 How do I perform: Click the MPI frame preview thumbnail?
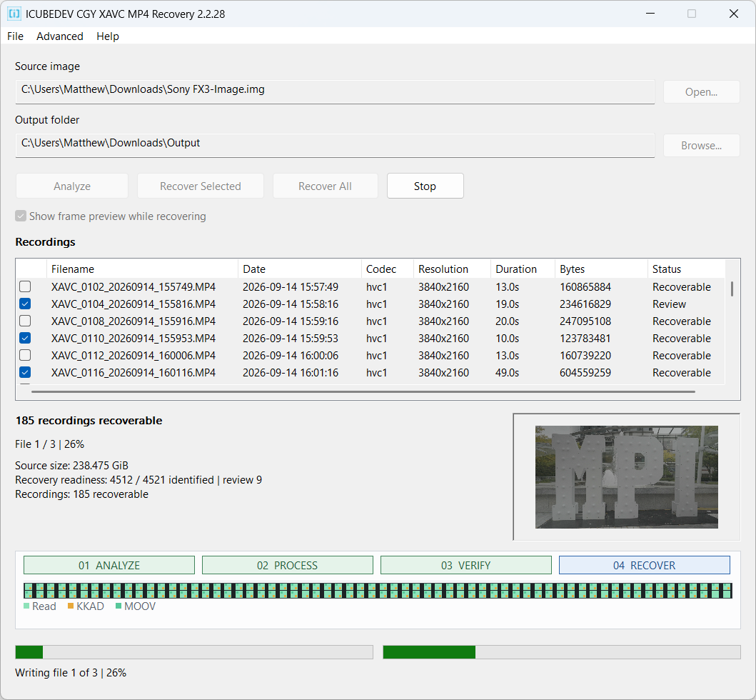click(626, 476)
